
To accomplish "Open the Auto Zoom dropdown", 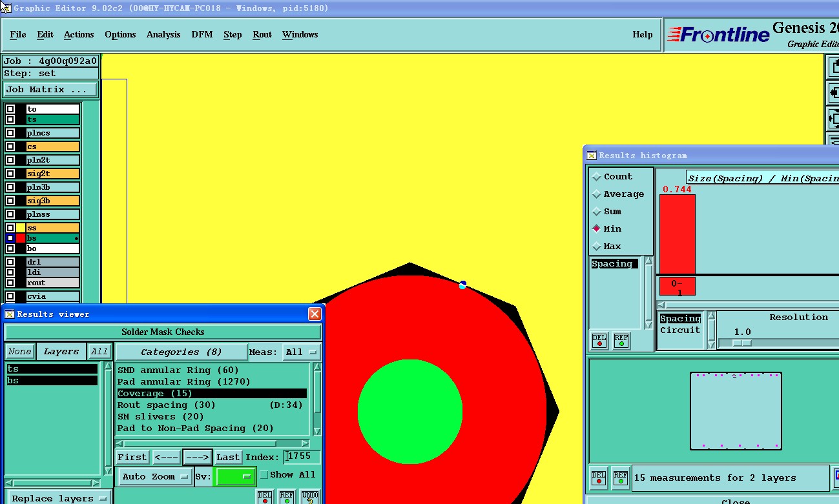I will click(x=155, y=477).
